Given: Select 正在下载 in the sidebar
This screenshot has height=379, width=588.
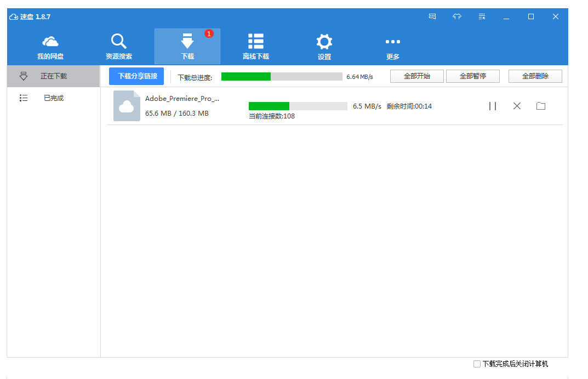Looking at the screenshot, I should coord(53,76).
